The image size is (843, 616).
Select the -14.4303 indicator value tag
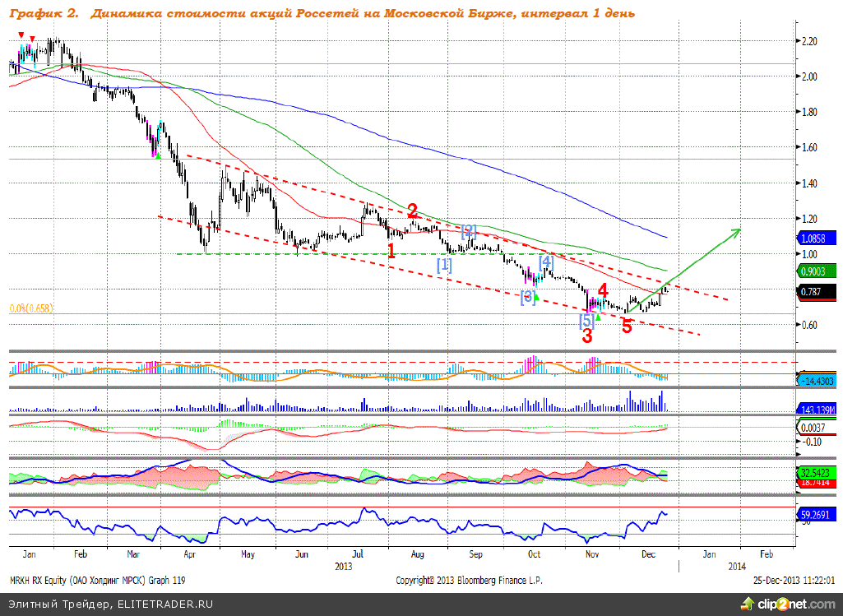816,381
